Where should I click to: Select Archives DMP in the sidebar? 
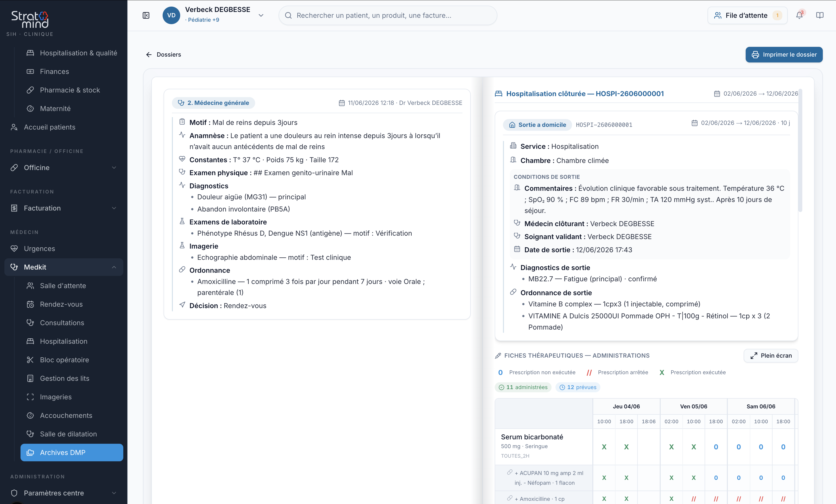click(x=72, y=453)
